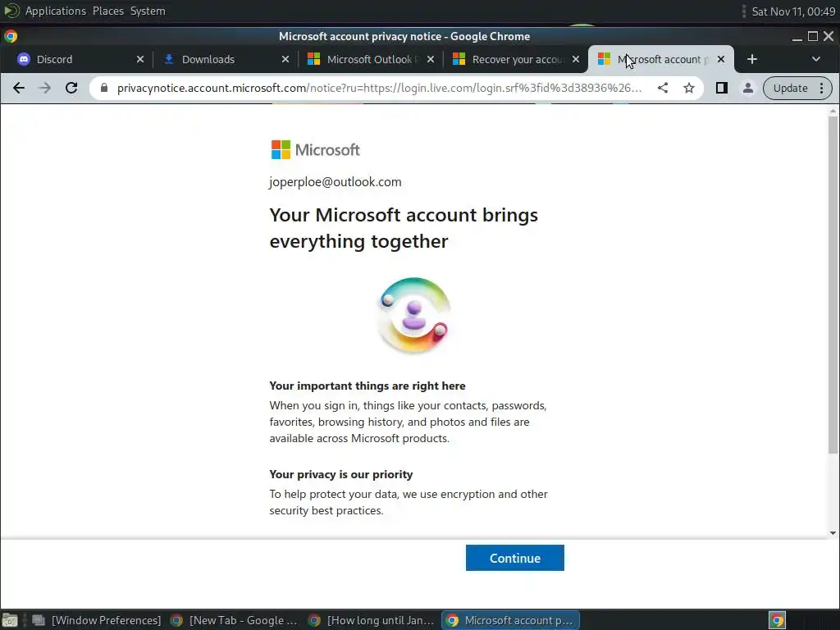Image resolution: width=840 pixels, height=630 pixels.
Task: Click the joperploe@outlook.com email text
Action: pos(336,181)
